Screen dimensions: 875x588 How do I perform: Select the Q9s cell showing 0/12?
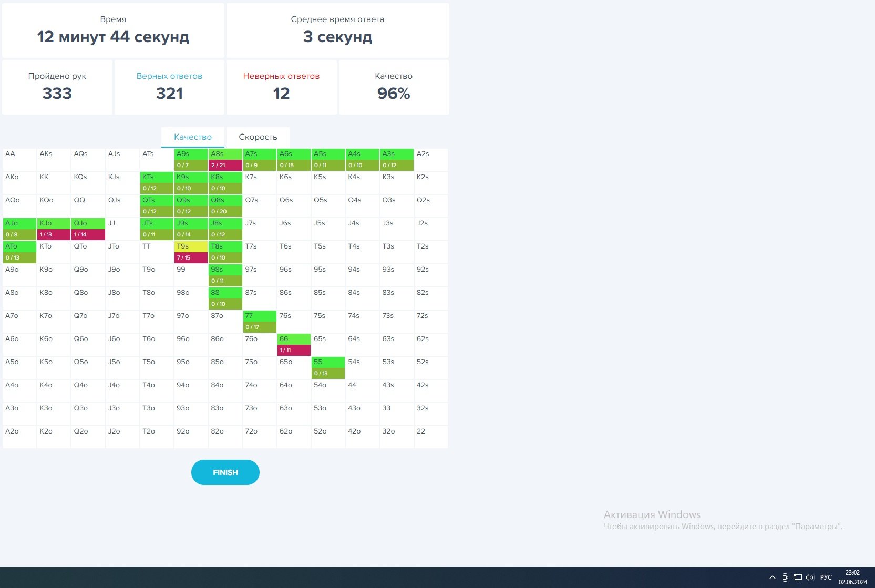[191, 206]
